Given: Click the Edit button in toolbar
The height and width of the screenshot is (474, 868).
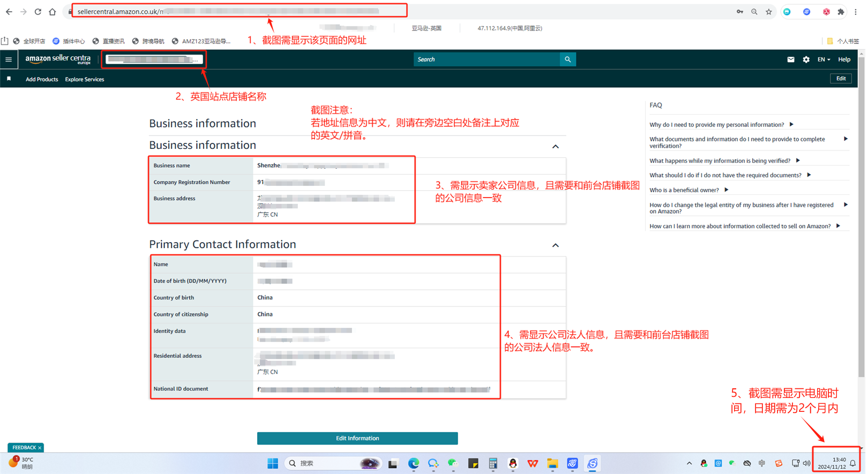Looking at the screenshot, I should (x=840, y=79).
